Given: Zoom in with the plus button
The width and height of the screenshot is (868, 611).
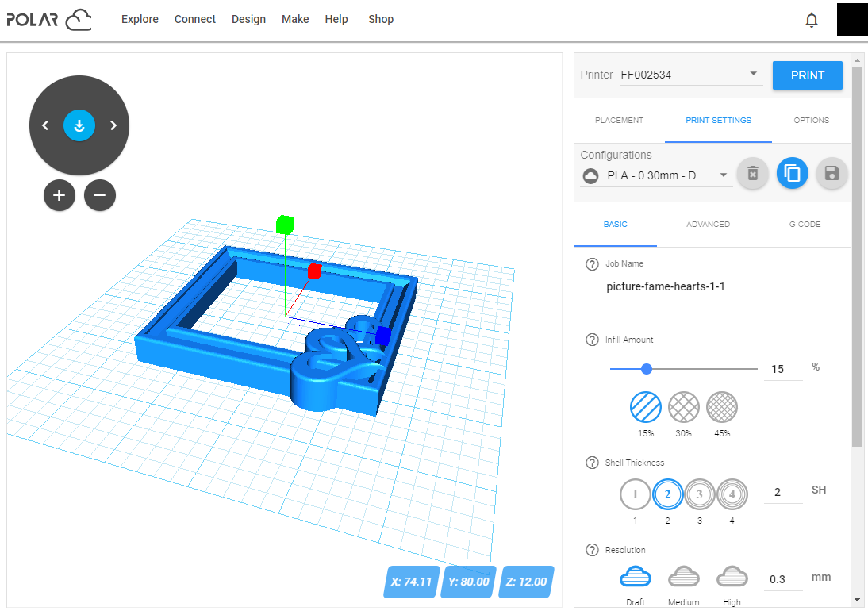Looking at the screenshot, I should click(x=60, y=195).
